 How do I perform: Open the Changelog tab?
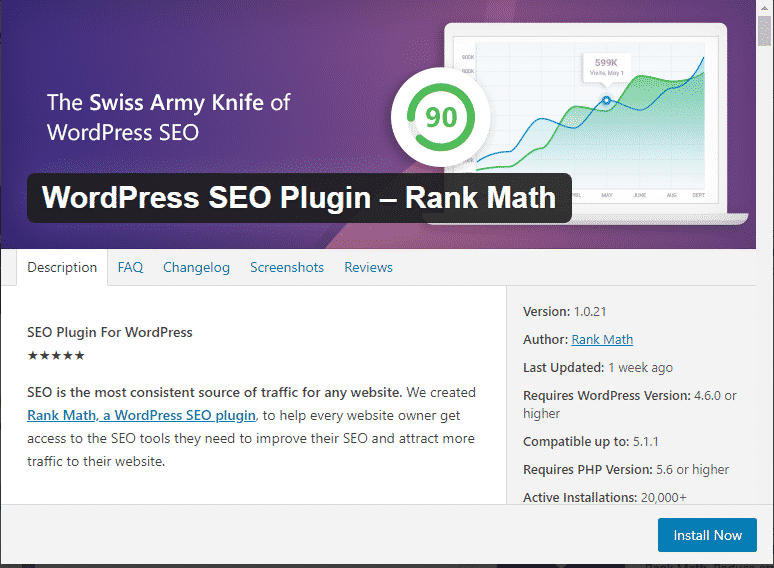pos(196,267)
